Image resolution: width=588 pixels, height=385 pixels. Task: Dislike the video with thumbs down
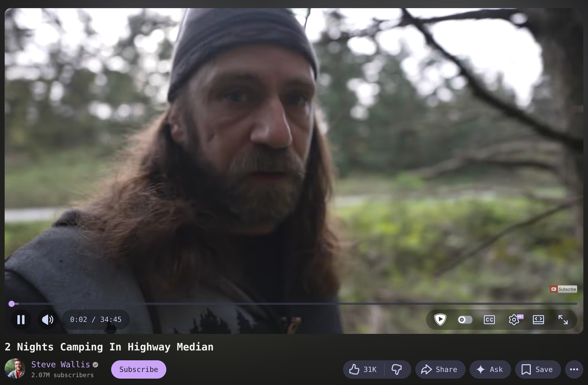click(397, 369)
